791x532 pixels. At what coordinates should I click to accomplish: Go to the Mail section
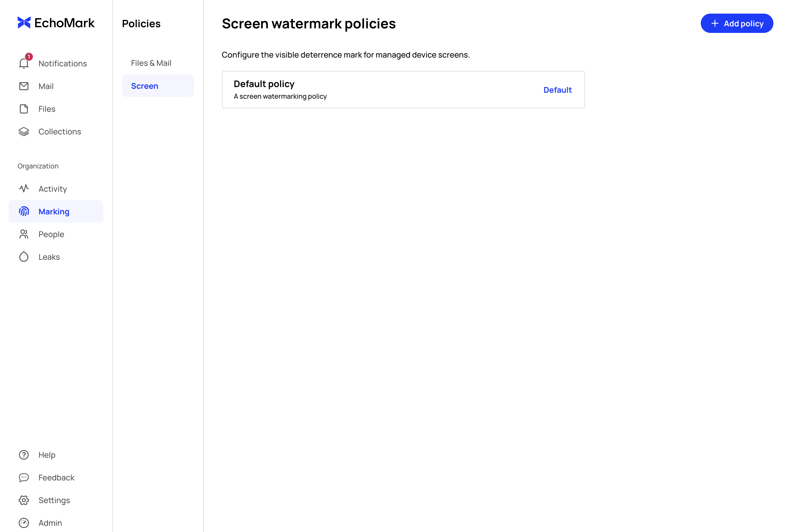pyautogui.click(x=56, y=86)
